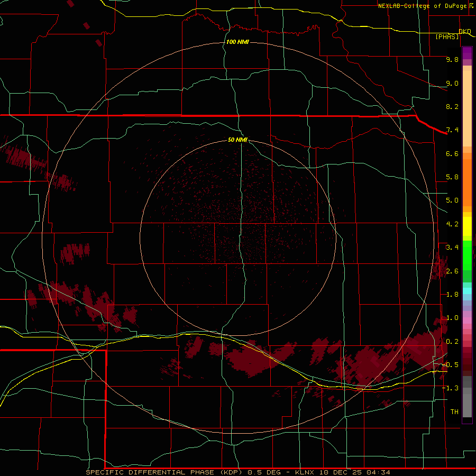The image size is (476, 476).
Task: Select the pink color scale segment
Action: pyautogui.click(x=467, y=321)
